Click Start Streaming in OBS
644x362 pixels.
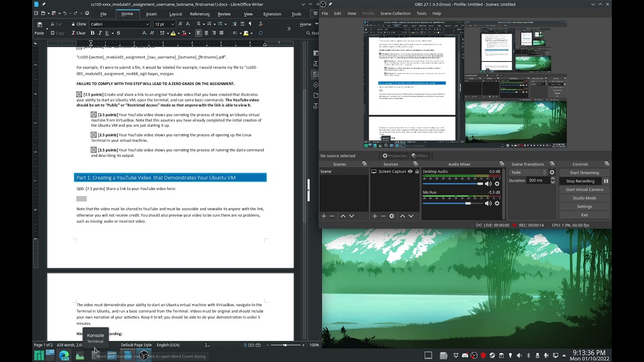[x=584, y=172]
